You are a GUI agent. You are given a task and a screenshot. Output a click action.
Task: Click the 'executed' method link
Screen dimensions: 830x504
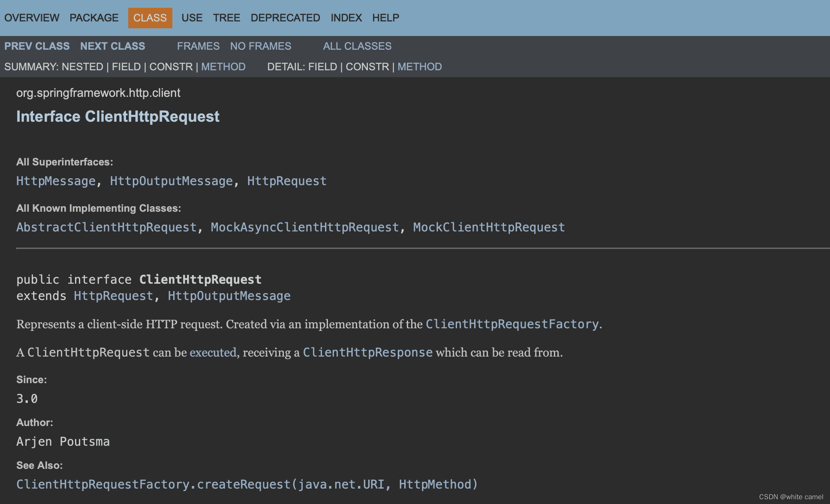213,352
